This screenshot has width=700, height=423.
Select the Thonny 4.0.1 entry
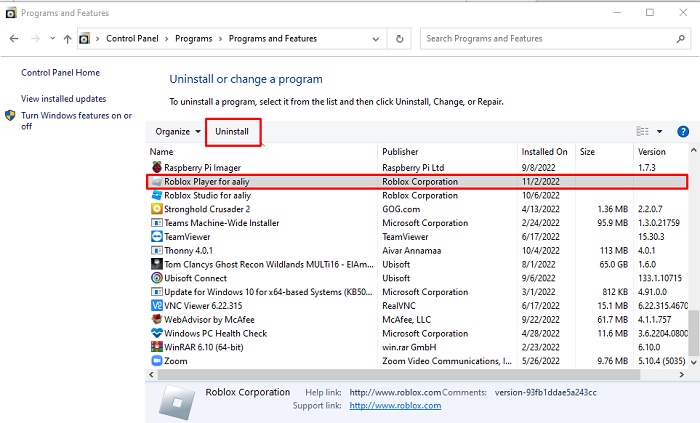[188, 251]
